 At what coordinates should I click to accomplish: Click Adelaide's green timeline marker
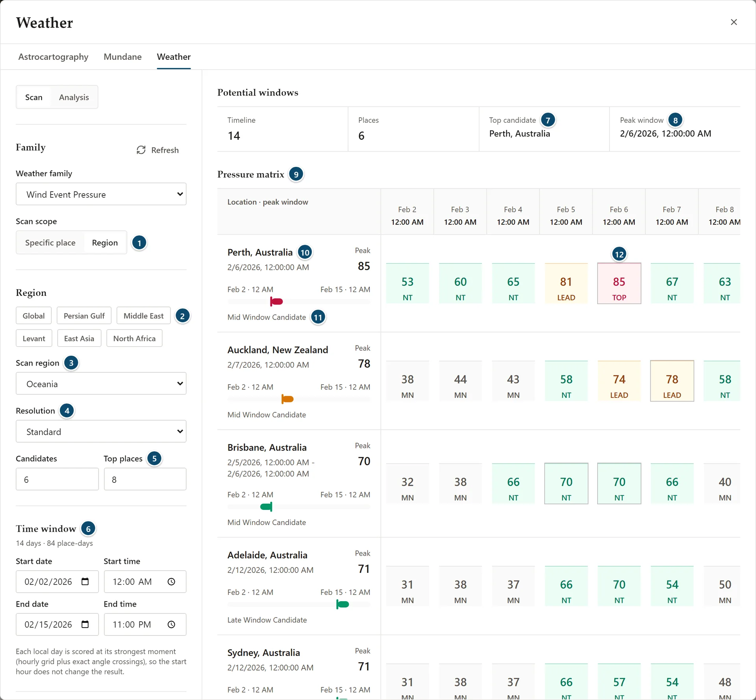pyautogui.click(x=343, y=604)
